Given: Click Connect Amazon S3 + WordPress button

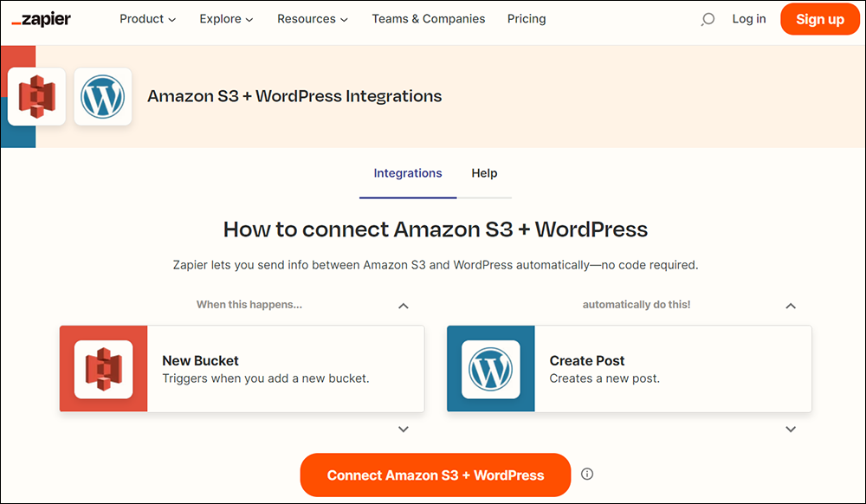Looking at the screenshot, I should 436,475.
